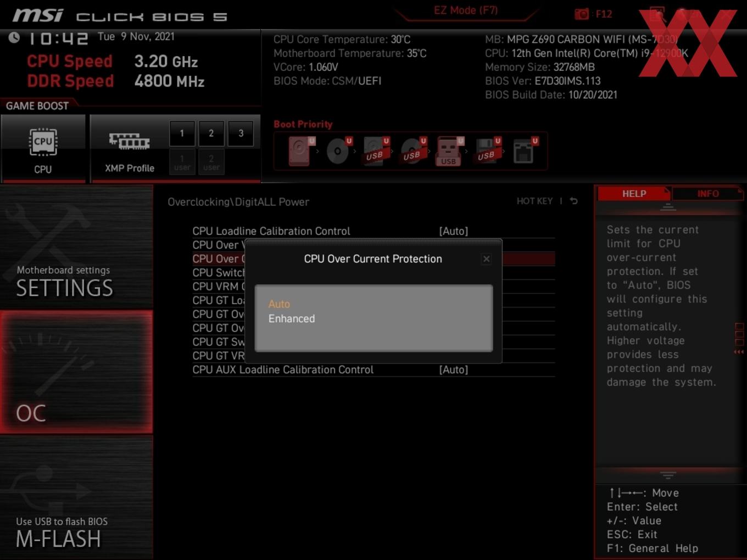Open the OC overclocking section
Viewport: 747px width, 560px height.
point(76,372)
